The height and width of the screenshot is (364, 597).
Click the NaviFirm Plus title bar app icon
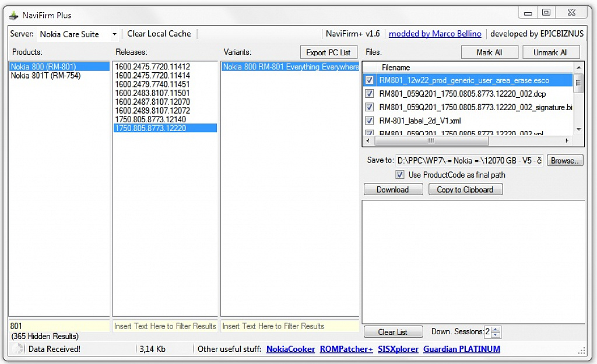point(14,16)
